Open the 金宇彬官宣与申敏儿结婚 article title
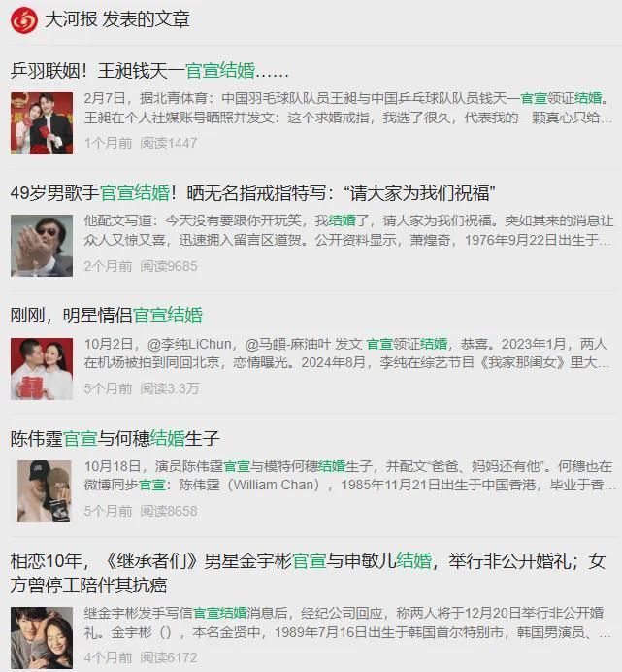Viewport: 622px width, 672px height. click(x=308, y=573)
